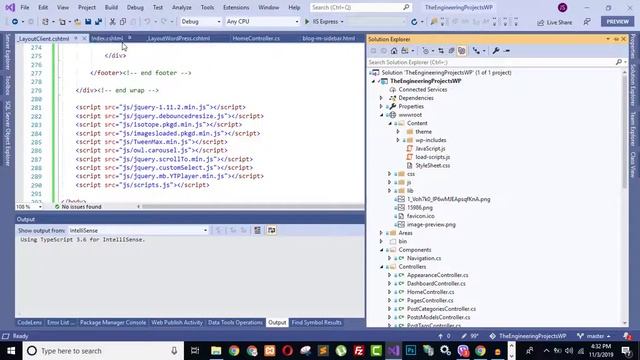This screenshot has width=640, height=360.
Task: Open the Error List tab
Action: tap(60, 322)
